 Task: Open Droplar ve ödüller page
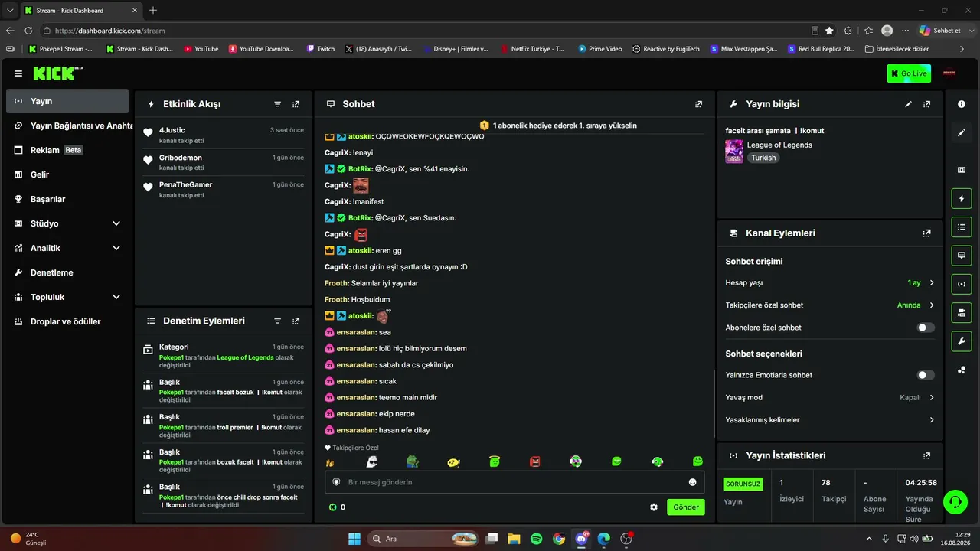67,321
